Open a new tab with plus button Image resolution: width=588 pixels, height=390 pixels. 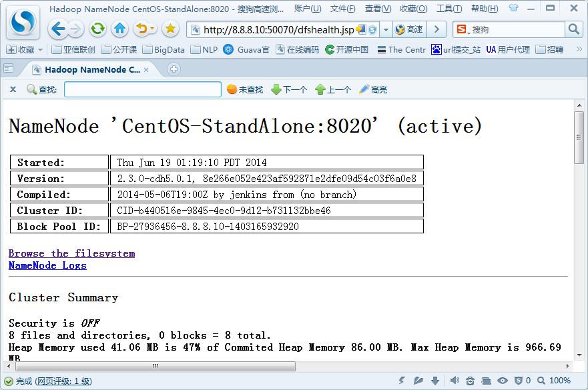tap(174, 69)
